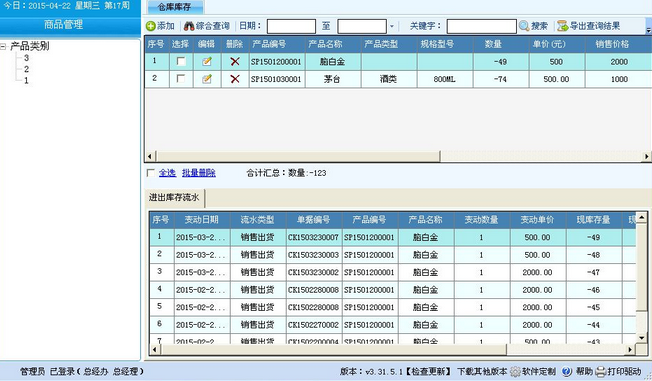
Task: Click the 批量删除 link
Action: point(199,173)
